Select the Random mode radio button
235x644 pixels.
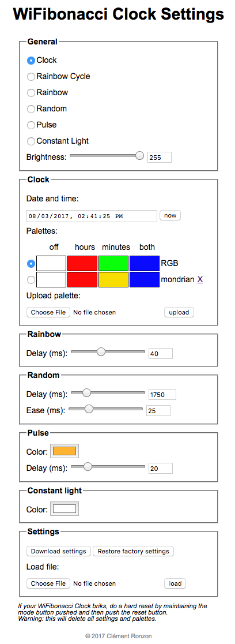tap(31, 109)
